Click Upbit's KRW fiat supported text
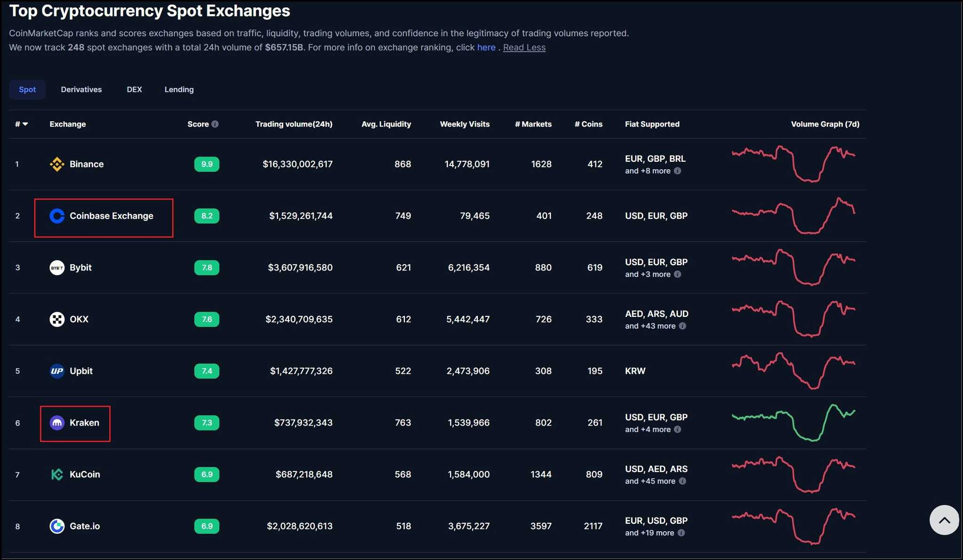The width and height of the screenshot is (963, 560). (635, 371)
